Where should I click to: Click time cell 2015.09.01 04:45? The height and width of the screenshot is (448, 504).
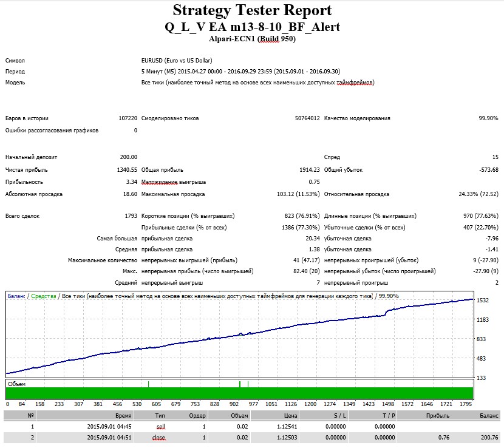click(109, 427)
